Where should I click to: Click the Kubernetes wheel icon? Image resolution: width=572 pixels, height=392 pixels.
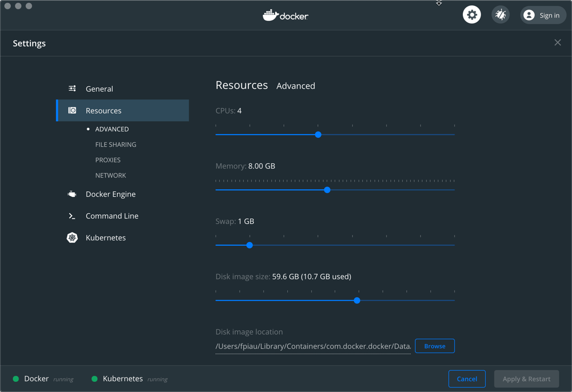(x=72, y=238)
